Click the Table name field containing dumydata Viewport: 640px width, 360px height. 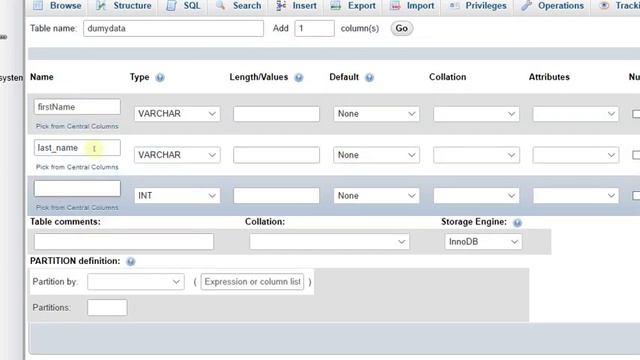point(173,29)
